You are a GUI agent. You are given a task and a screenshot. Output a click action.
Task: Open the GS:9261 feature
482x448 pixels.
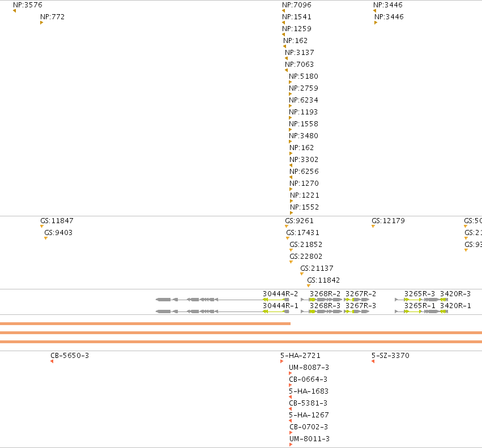click(299, 221)
